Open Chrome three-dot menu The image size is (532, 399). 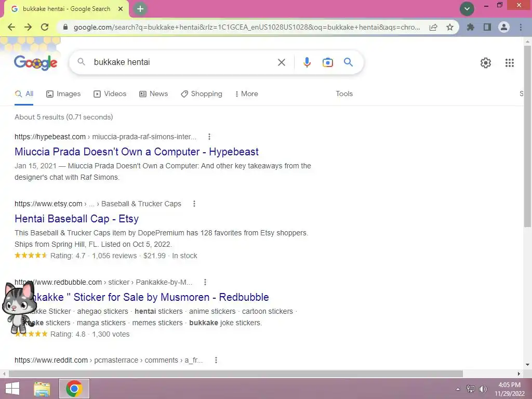521,27
